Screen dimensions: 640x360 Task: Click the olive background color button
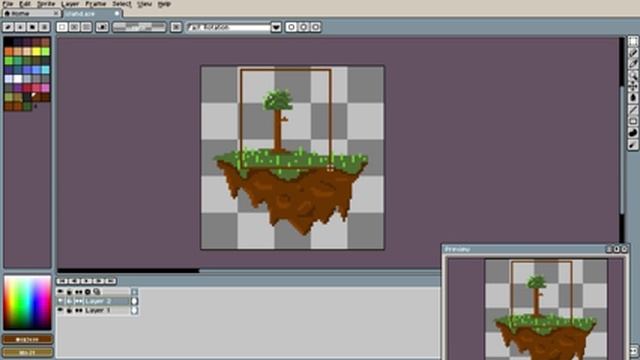[27, 352]
